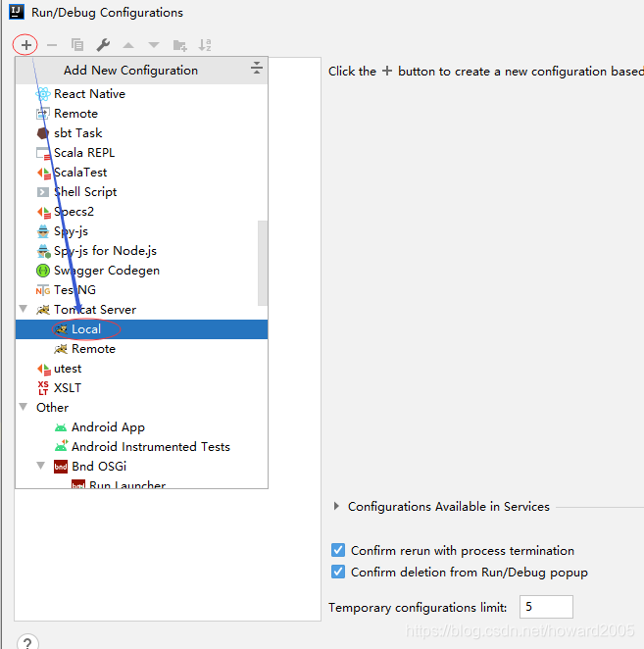The width and height of the screenshot is (644, 649).
Task: Select Tomcat Server node
Action: 141,310
